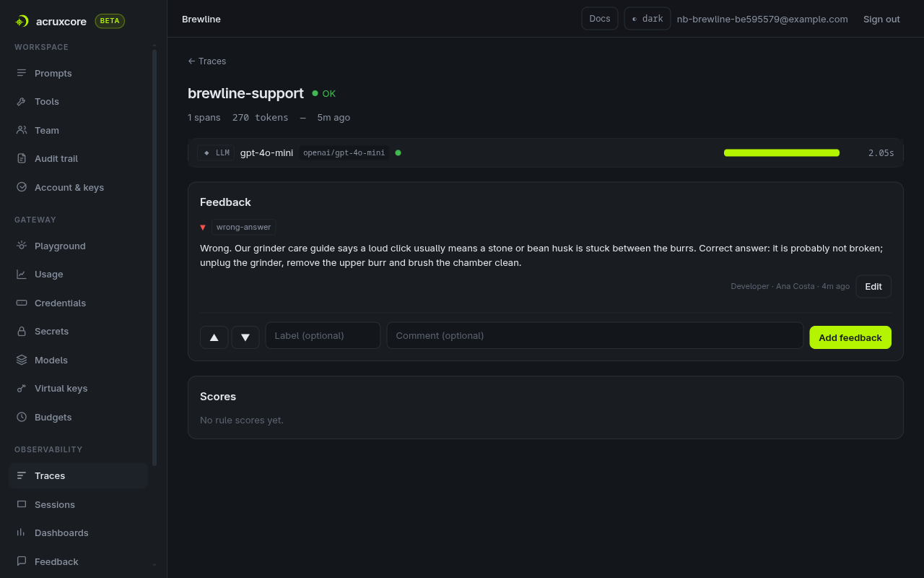The width and height of the screenshot is (924, 578).
Task: Click the Dashboards bar chart icon
Action: coord(22,532)
